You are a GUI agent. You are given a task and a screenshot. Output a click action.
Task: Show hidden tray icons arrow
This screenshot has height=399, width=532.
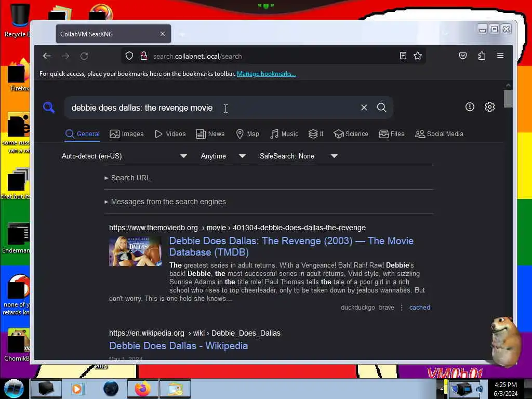pyautogui.click(x=442, y=389)
